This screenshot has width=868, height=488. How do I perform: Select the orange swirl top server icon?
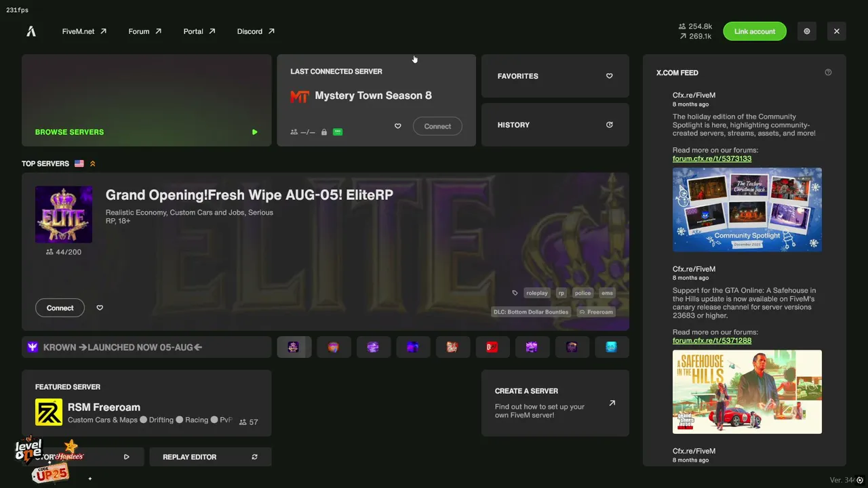333,347
